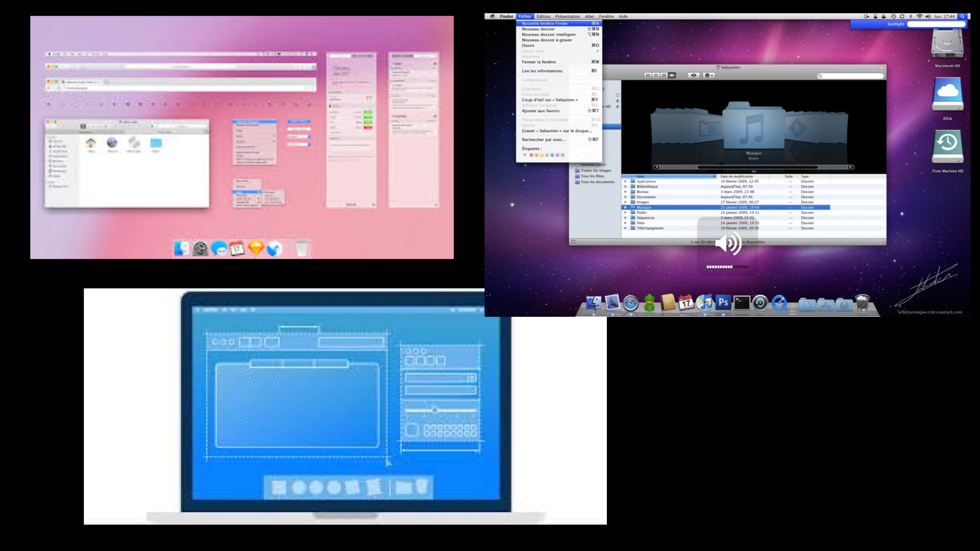The image size is (980, 551).
Task: Launch QuickTime Player from the dock
Action: pos(779,303)
